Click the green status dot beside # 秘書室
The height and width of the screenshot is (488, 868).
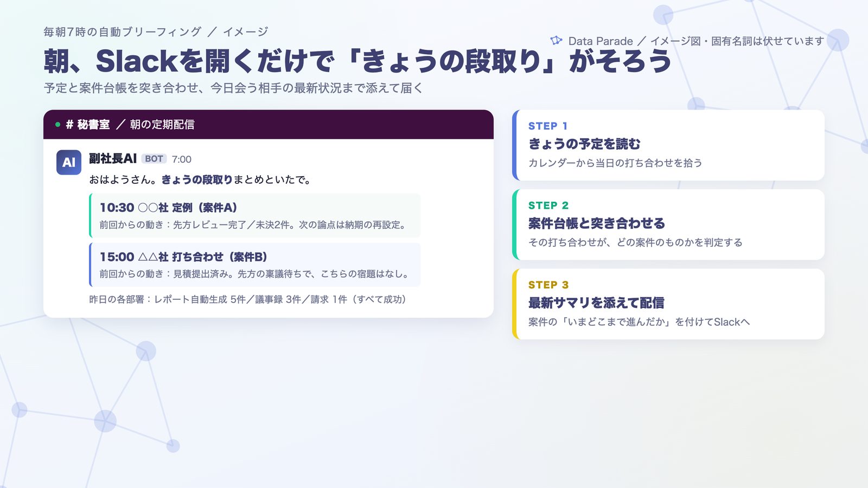tap(58, 125)
